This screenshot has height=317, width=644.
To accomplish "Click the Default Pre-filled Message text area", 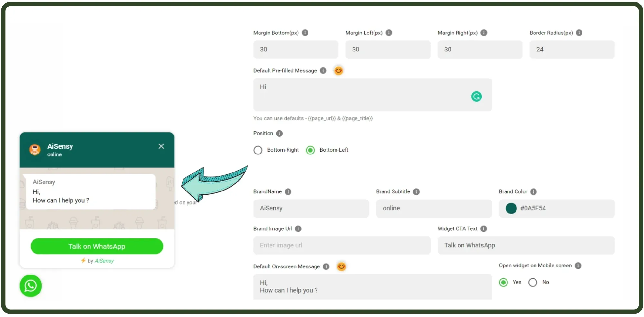I will pyautogui.click(x=373, y=95).
